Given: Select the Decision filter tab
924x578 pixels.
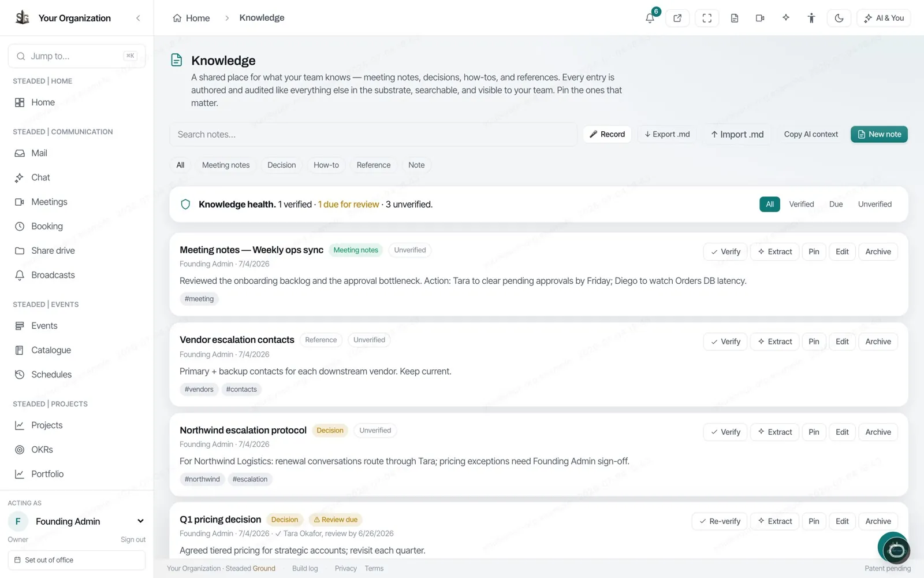Looking at the screenshot, I should point(281,165).
